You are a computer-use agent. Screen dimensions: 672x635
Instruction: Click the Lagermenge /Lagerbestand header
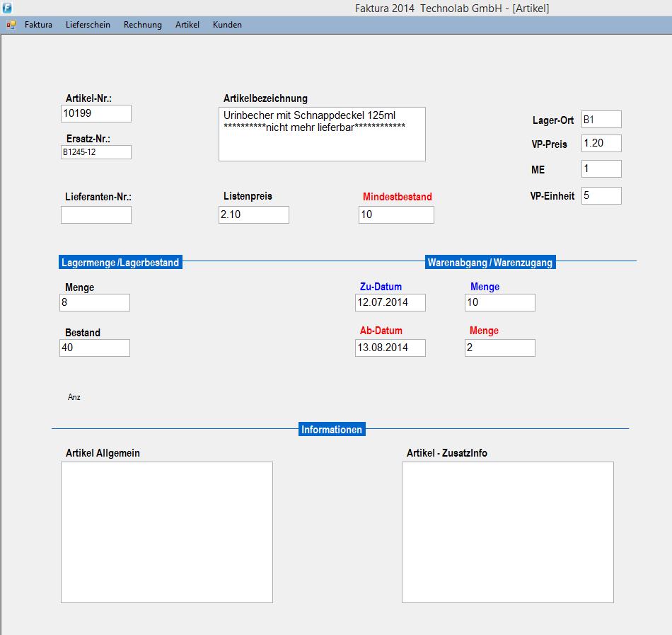click(x=120, y=263)
